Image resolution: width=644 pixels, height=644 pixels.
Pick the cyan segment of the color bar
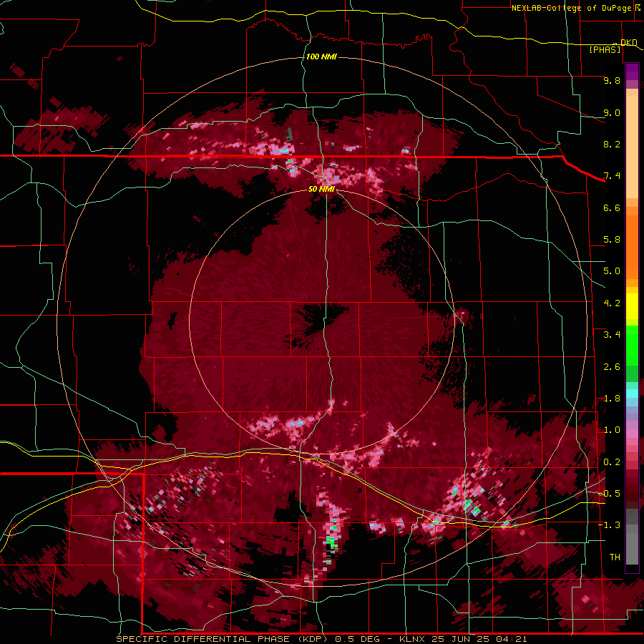tap(632, 394)
